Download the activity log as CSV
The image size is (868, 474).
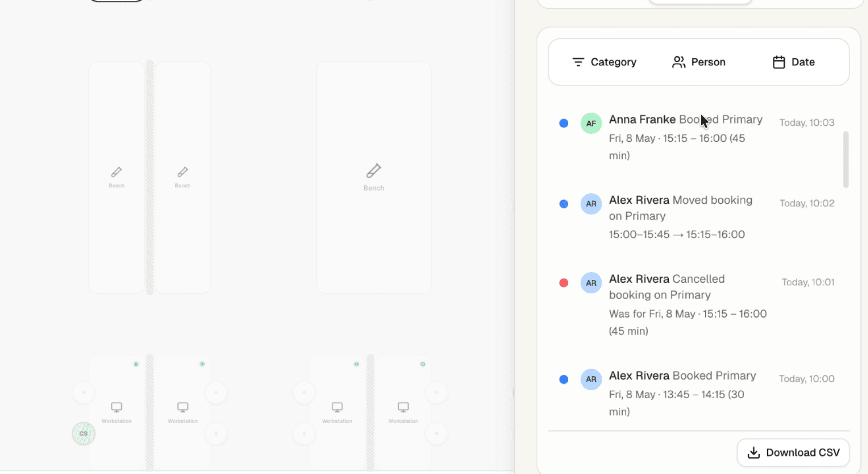click(x=793, y=452)
